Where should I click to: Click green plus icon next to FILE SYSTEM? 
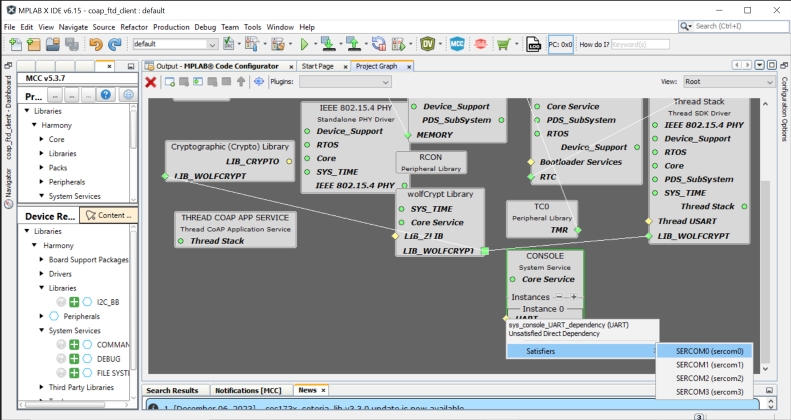(74, 373)
